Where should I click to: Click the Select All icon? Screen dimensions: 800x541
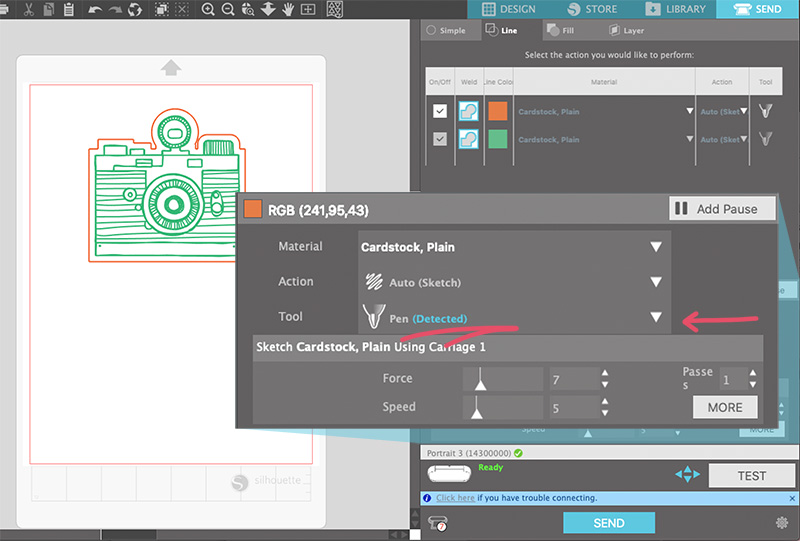162,9
